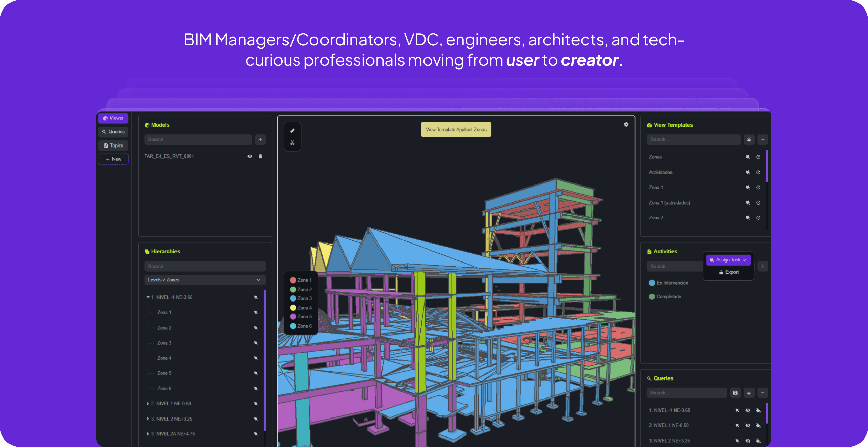Select the scissors clipping tool
Viewport: 868px width, 447px height.
coord(292,143)
